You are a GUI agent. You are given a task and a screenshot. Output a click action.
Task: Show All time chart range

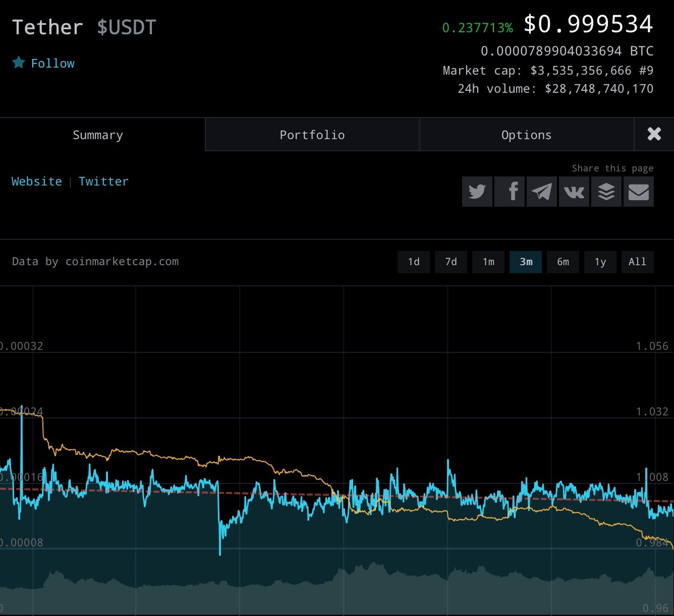pyautogui.click(x=638, y=262)
